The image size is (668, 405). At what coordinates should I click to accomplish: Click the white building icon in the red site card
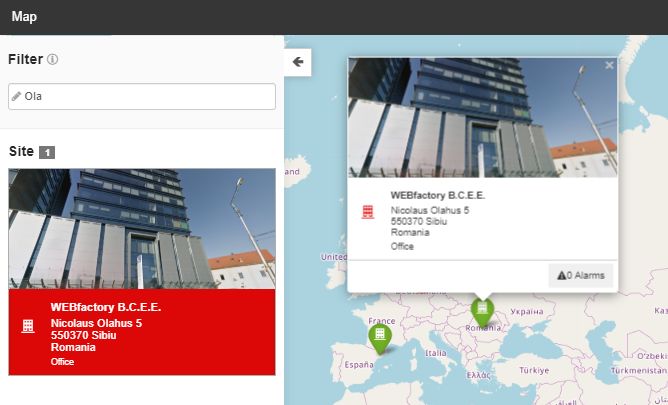coord(27,327)
